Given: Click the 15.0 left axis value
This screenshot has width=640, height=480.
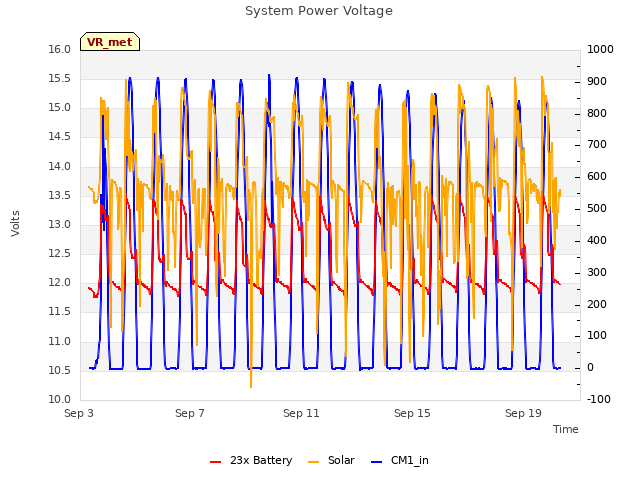Looking at the screenshot, I should (60, 108).
